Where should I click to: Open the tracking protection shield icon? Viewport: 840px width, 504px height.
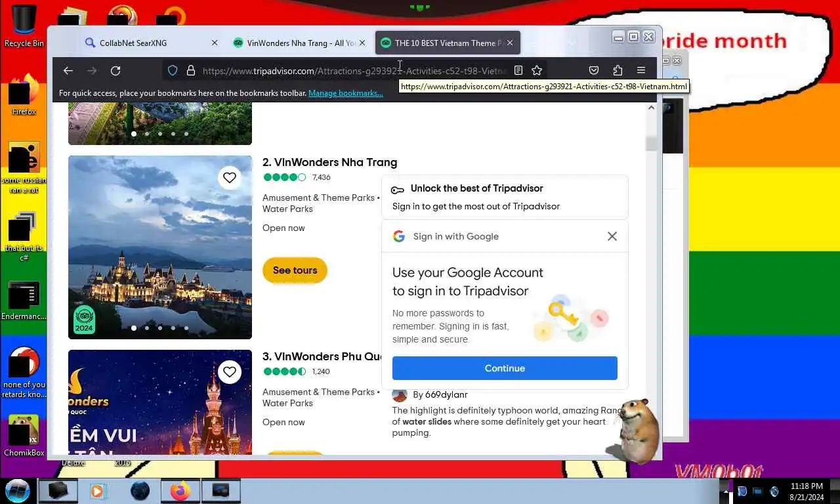[173, 70]
